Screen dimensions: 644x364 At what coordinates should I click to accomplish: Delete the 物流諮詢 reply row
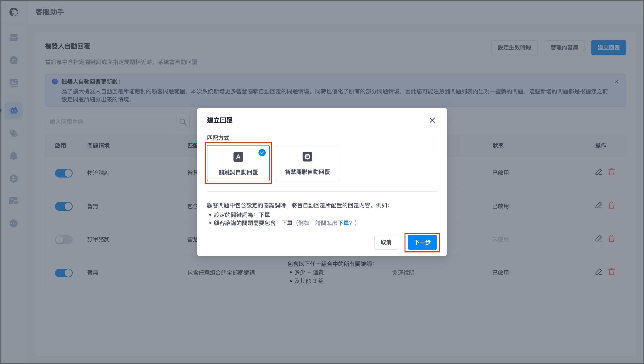coord(612,172)
